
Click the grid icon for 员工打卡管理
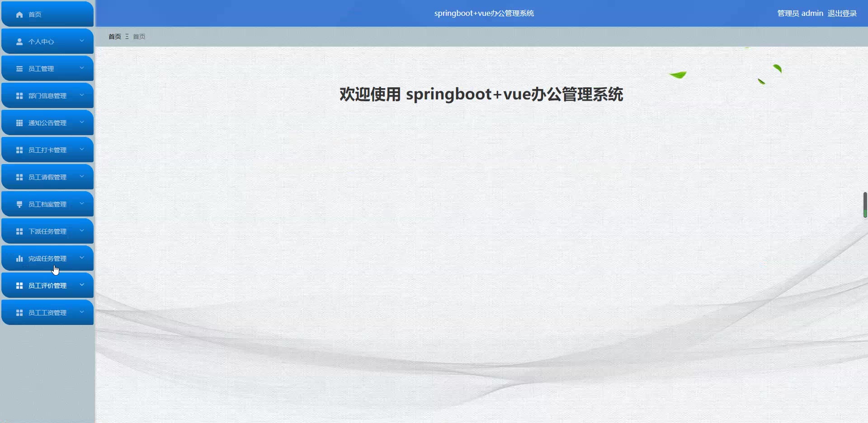19,150
